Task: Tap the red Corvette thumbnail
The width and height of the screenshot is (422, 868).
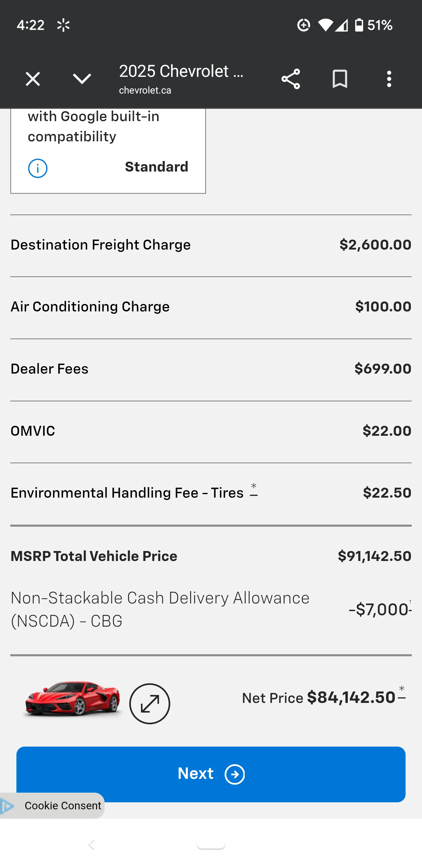Action: (72, 698)
